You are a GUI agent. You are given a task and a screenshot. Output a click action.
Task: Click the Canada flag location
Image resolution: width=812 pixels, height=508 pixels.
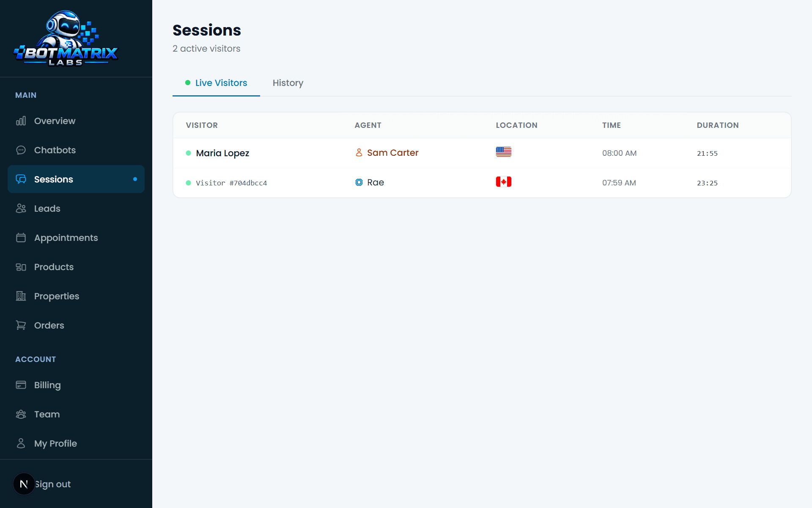click(504, 182)
